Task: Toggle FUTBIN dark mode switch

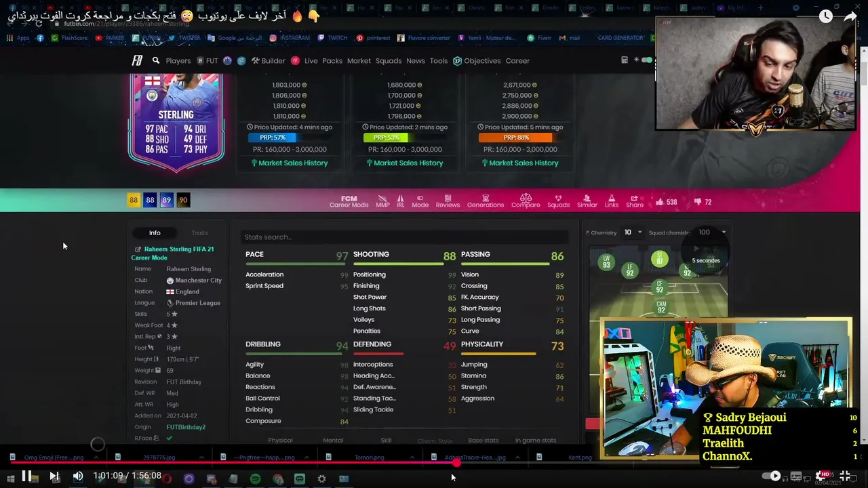Action: coord(646,60)
